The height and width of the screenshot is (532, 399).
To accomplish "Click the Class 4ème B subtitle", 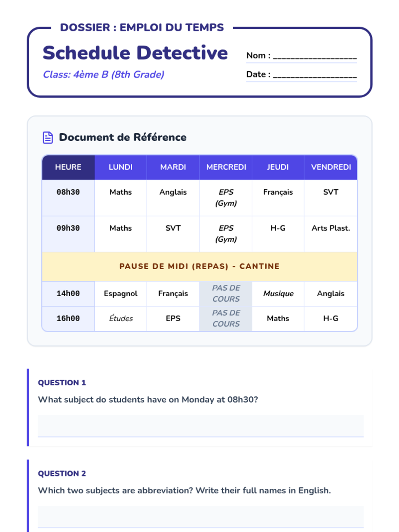I will pos(103,74).
